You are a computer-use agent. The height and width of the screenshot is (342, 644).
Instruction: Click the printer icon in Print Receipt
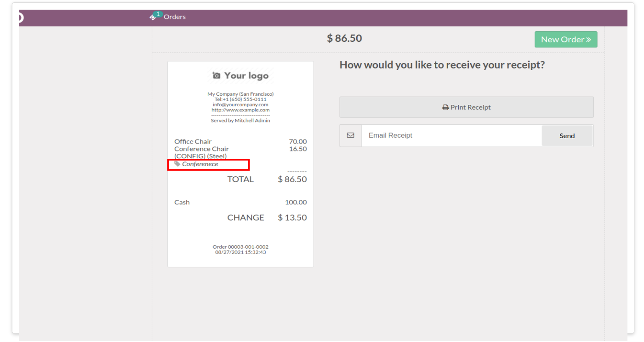(x=445, y=107)
